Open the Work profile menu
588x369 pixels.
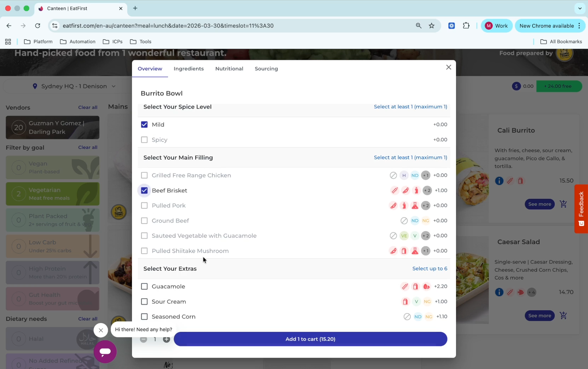[496, 26]
